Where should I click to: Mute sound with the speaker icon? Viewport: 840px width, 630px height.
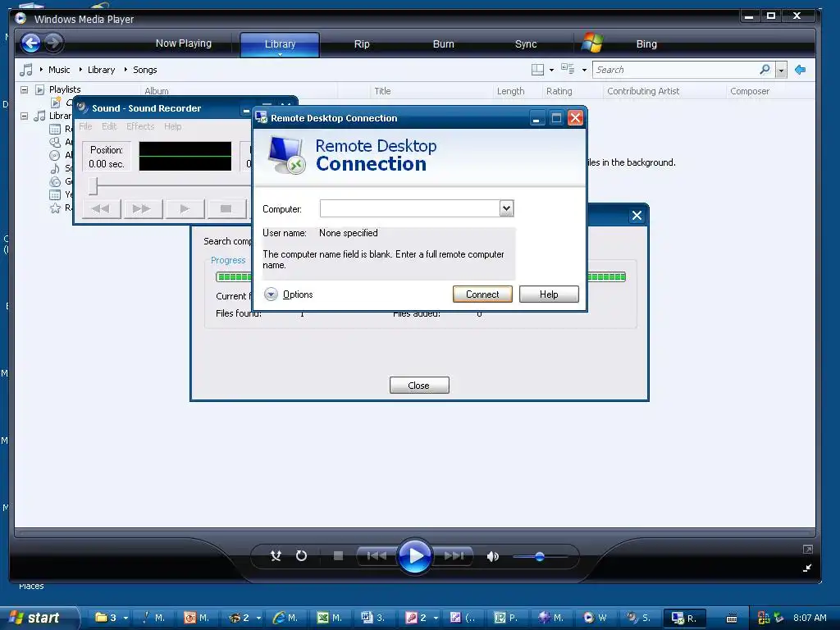(x=493, y=557)
